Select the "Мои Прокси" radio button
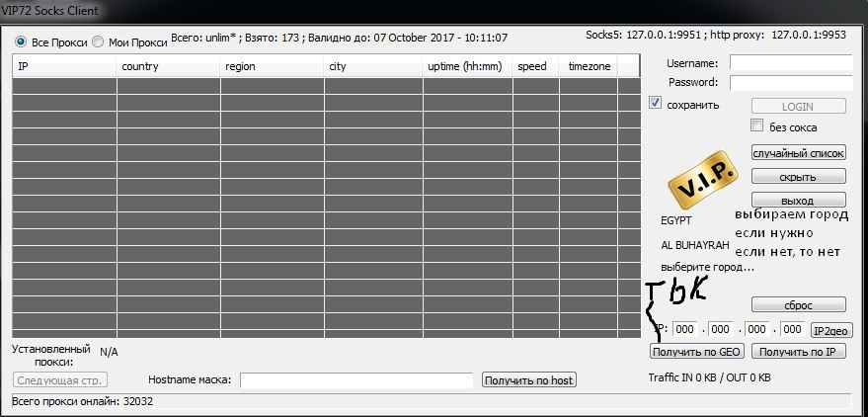 point(98,42)
